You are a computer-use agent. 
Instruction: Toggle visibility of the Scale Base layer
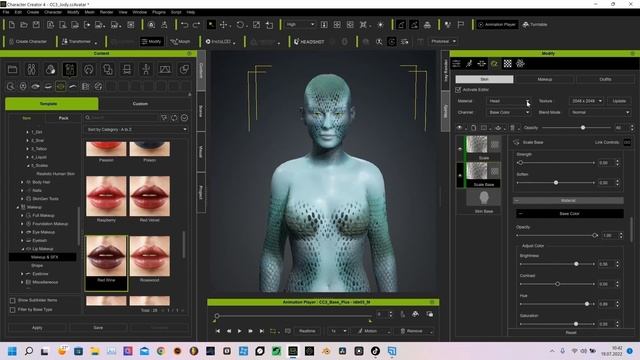(x=460, y=176)
